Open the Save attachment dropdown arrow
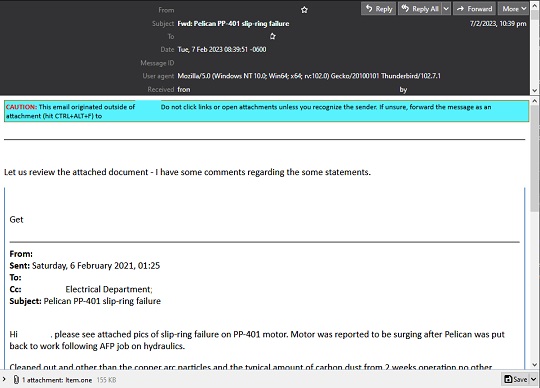 tap(533, 379)
